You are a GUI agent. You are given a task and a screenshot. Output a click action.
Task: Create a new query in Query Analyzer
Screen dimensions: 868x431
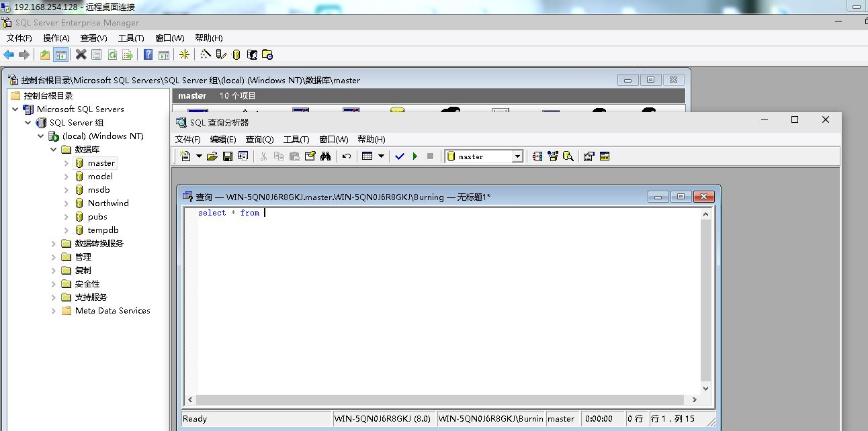(185, 156)
